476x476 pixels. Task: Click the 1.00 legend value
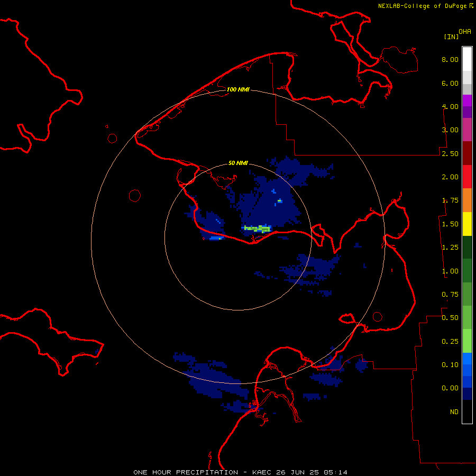(x=450, y=271)
